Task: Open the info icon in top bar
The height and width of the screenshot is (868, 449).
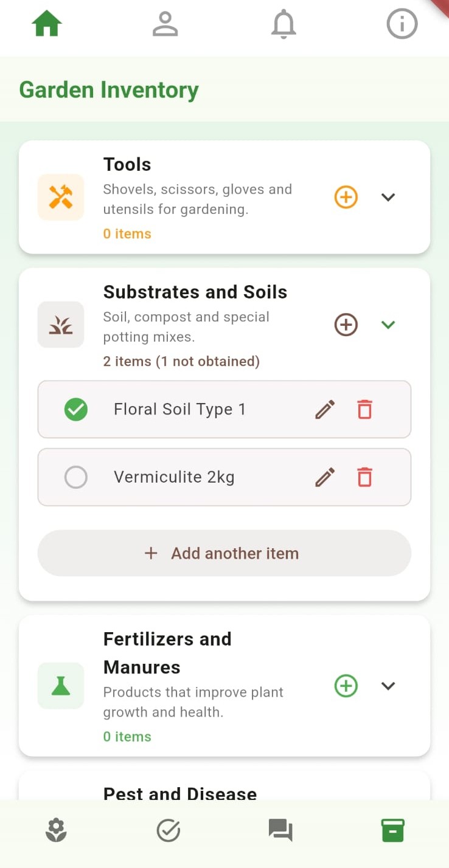Action: click(x=402, y=26)
